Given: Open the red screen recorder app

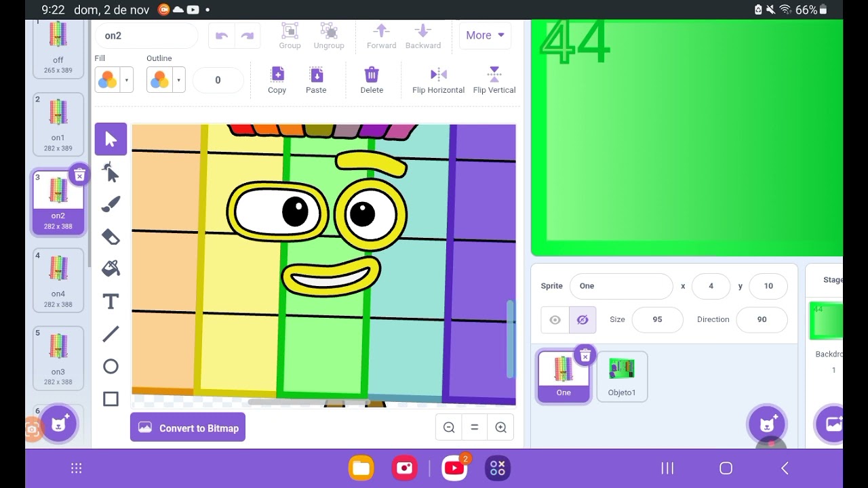Looking at the screenshot, I should tap(405, 468).
